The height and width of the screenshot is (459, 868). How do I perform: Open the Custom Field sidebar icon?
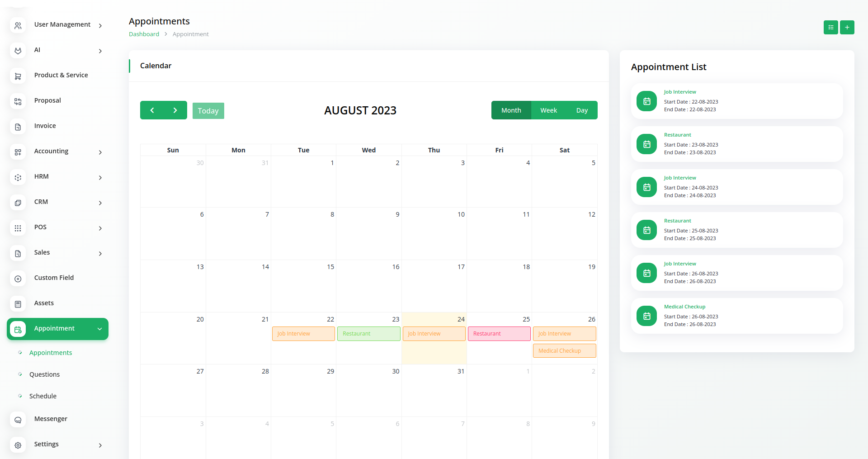[18, 279]
